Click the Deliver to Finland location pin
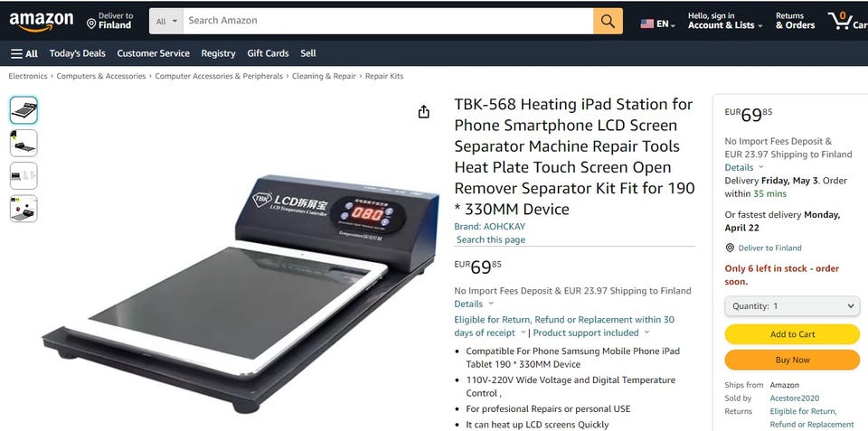 (x=91, y=23)
